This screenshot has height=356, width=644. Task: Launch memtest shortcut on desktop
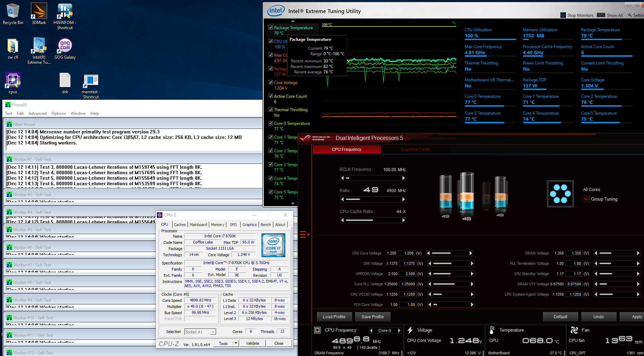point(91,86)
